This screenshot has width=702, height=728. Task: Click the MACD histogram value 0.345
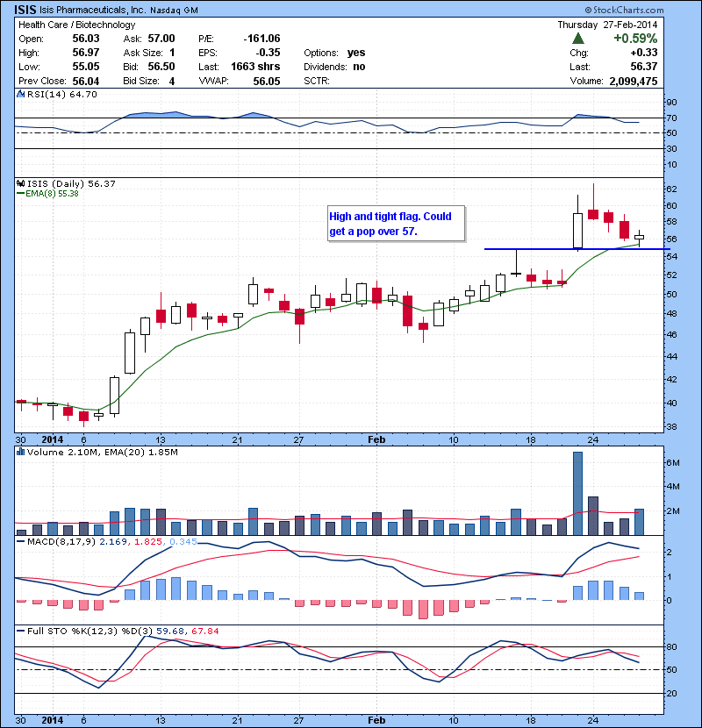click(x=183, y=541)
